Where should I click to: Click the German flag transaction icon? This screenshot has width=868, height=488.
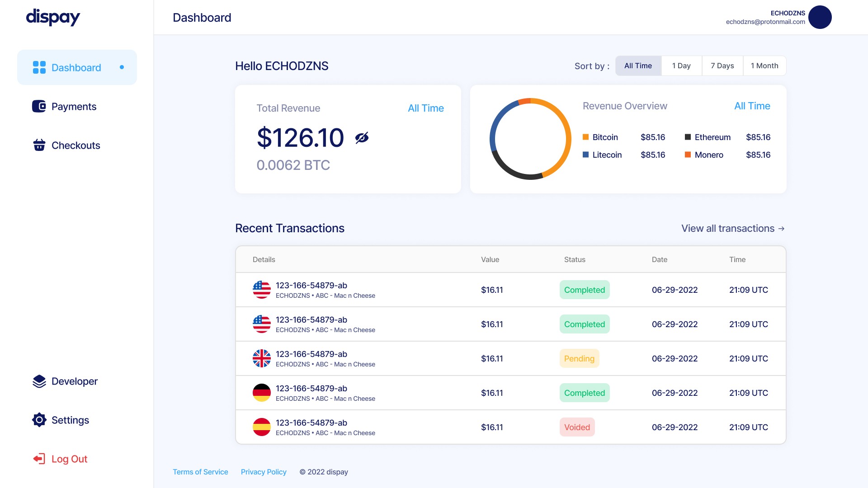(262, 393)
